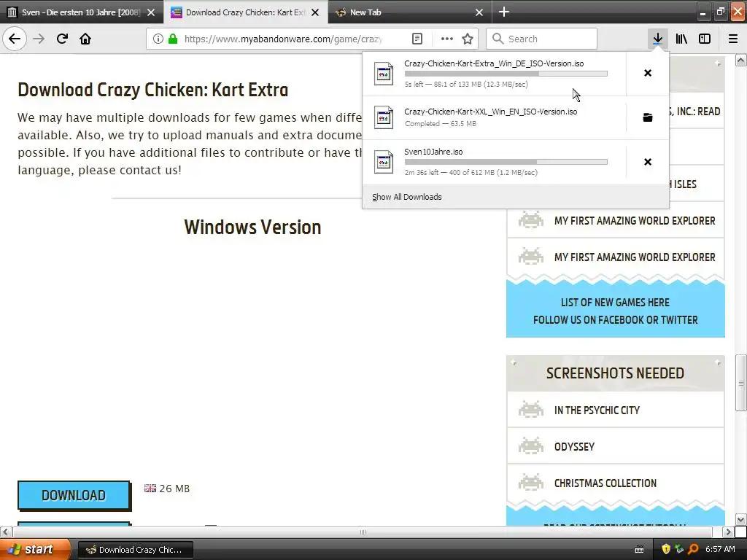This screenshot has width=747, height=560.
Task: Click the on-screen keyboard tray icon
Action: (x=639, y=550)
